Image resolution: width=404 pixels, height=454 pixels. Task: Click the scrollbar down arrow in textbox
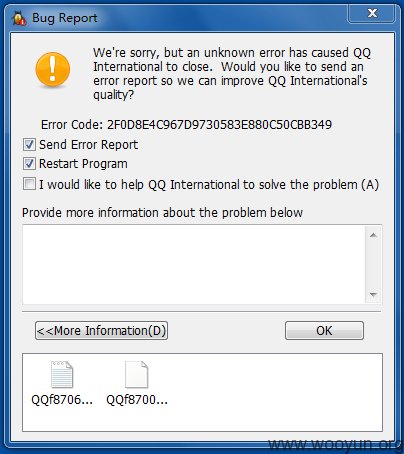click(373, 295)
